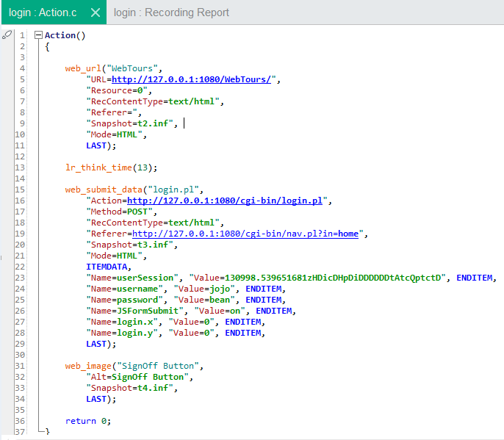Click "Name=login.y" on line 28
This screenshot has width=504, height=440.
coord(122,333)
